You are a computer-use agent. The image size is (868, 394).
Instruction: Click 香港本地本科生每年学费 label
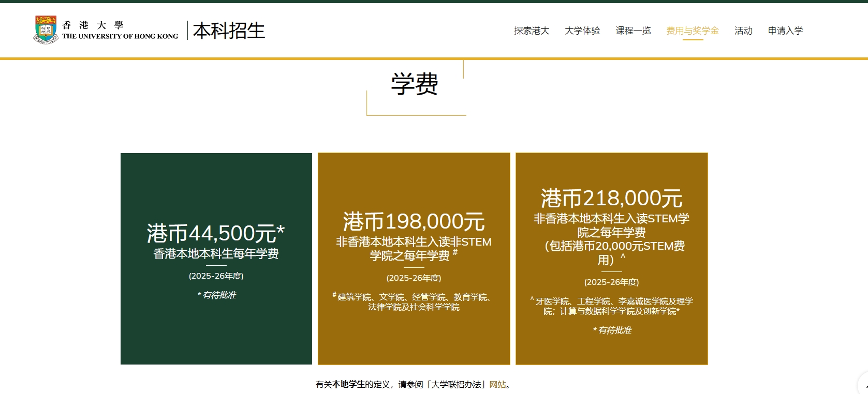[x=216, y=253]
